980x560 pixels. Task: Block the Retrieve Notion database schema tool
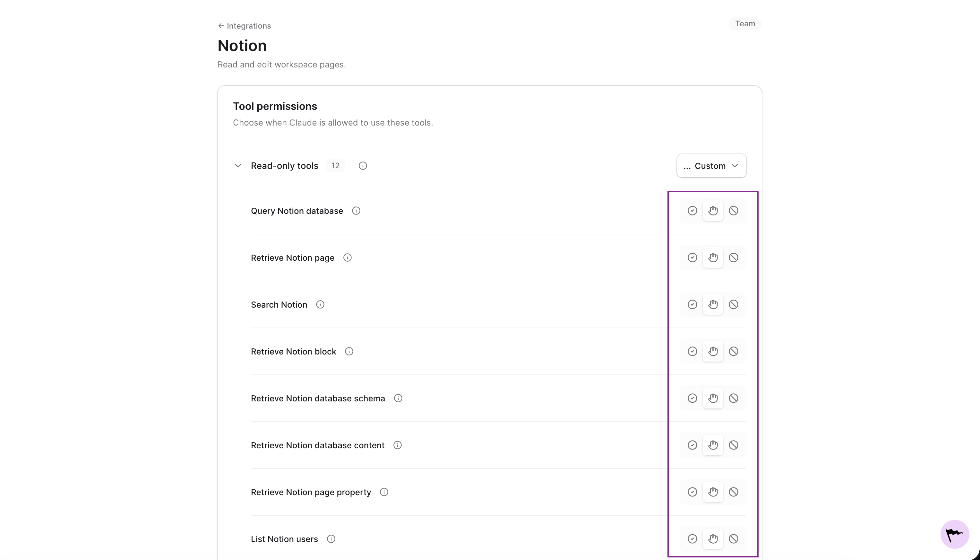734,398
